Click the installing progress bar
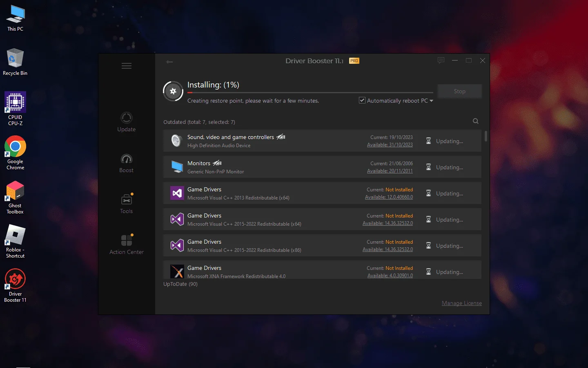 point(310,93)
